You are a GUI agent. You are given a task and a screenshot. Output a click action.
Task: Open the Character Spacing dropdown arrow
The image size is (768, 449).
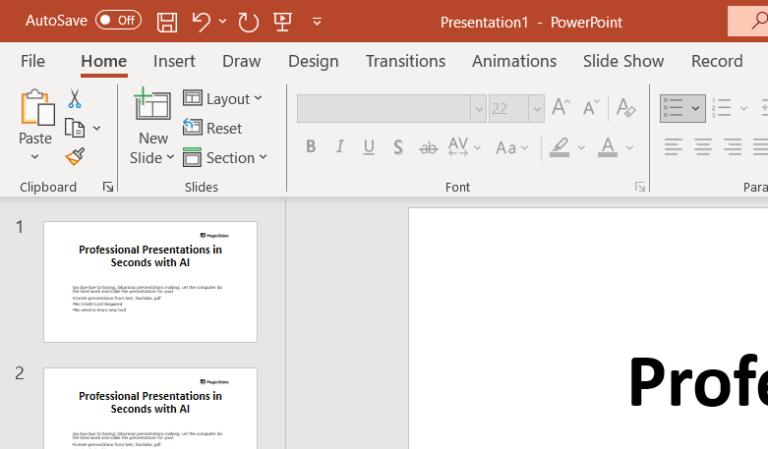point(477,147)
